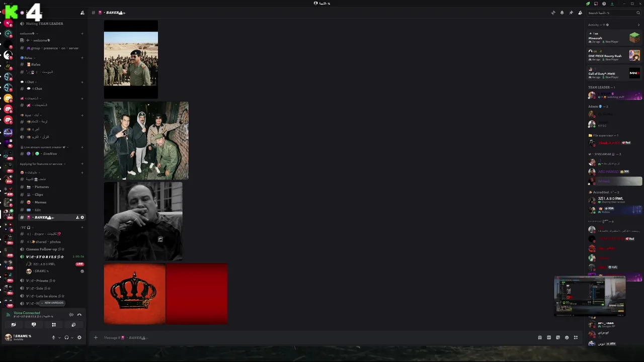Viewport: 644px width, 362px height.
Task: Click the LIVE badge on stream user
Action: click(x=79, y=264)
